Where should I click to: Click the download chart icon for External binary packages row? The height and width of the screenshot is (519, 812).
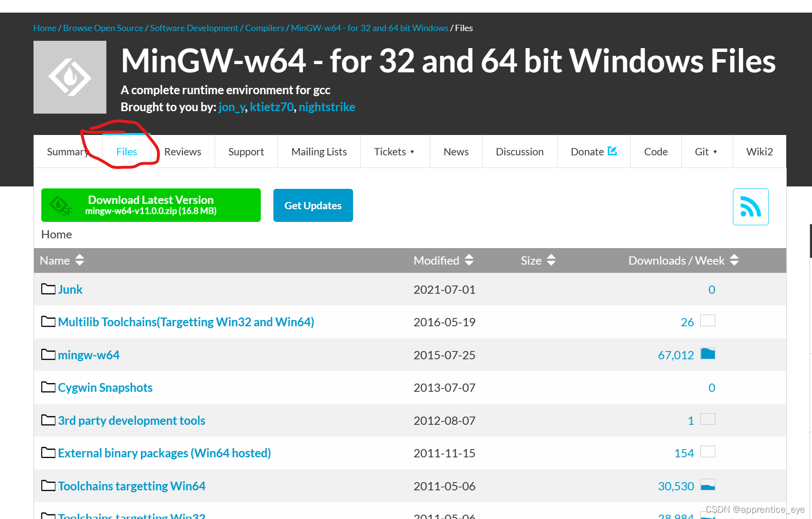708,452
